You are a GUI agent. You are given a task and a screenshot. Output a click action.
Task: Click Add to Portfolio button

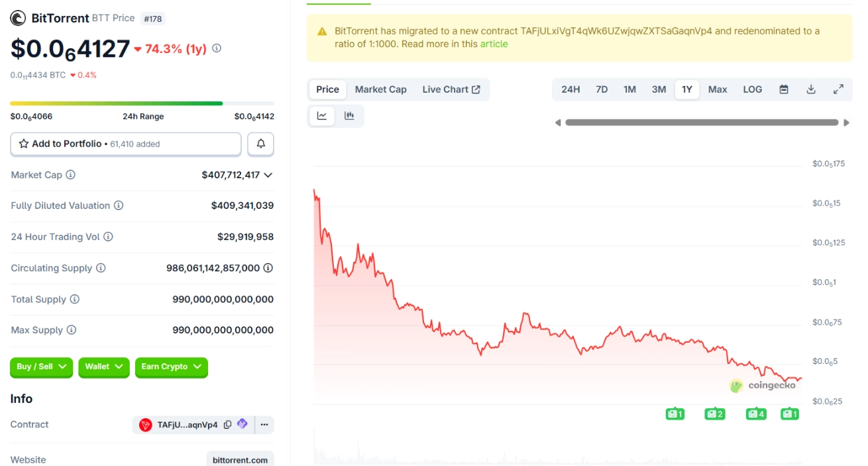[x=126, y=144]
